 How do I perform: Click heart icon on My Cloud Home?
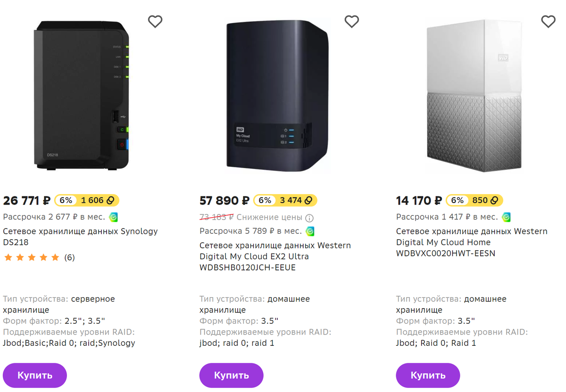(x=548, y=21)
